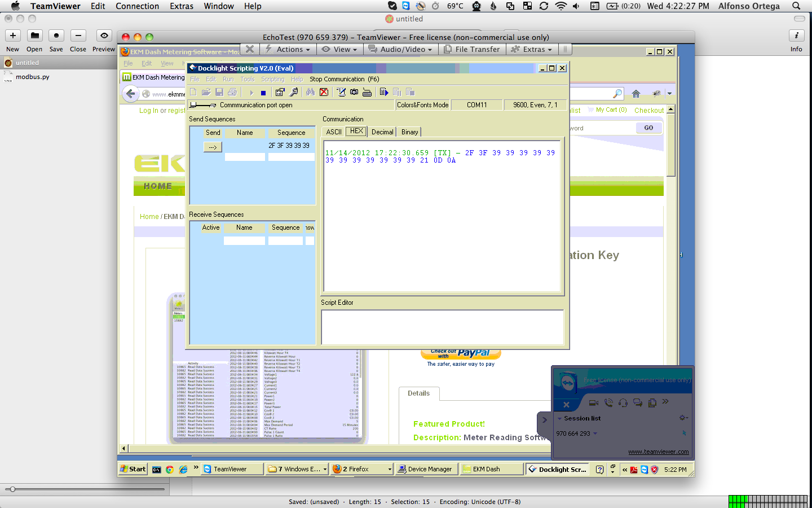Click the New document icon in Docklight toolbar
Image resolution: width=812 pixels, height=508 pixels.
pyautogui.click(x=193, y=92)
